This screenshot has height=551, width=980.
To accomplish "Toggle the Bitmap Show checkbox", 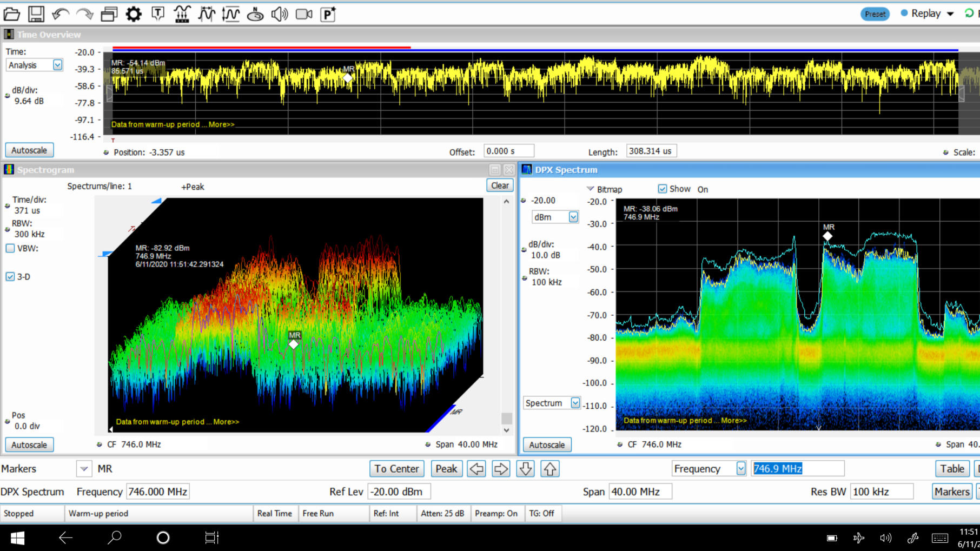I will coord(663,189).
